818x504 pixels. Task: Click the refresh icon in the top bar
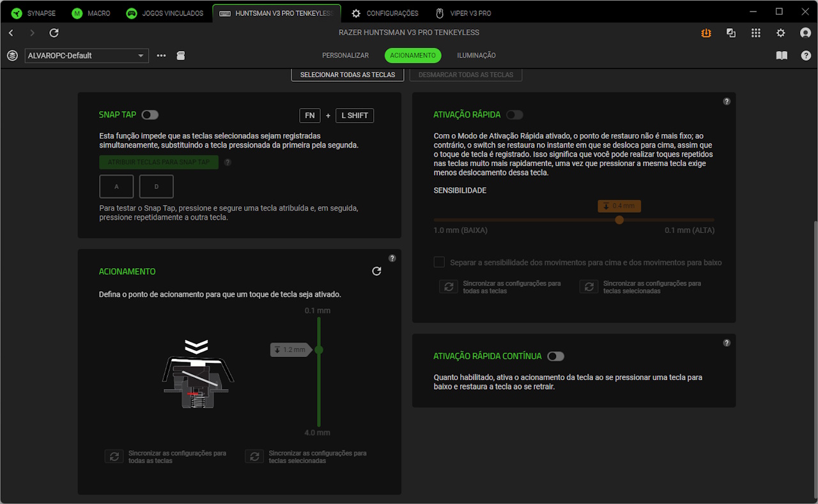coord(54,33)
